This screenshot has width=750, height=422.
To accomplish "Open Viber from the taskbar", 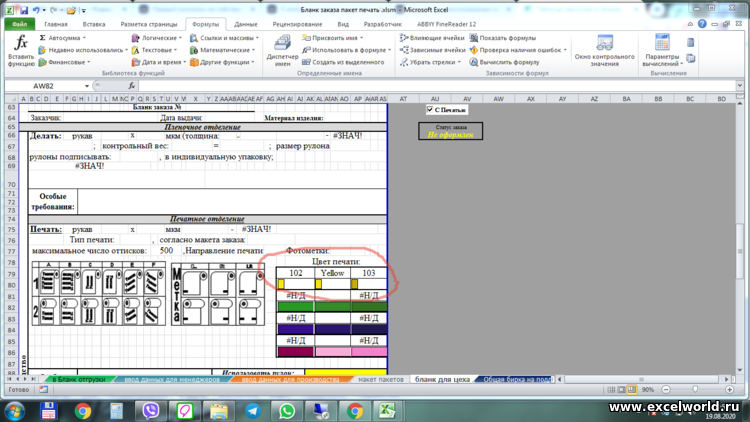I will 150,411.
